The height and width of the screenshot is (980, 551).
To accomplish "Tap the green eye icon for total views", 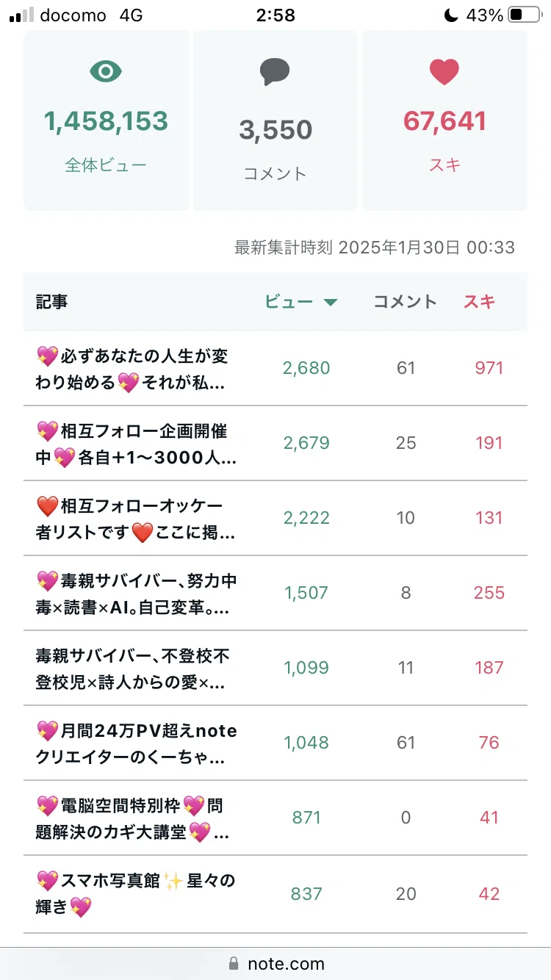I will (x=107, y=71).
